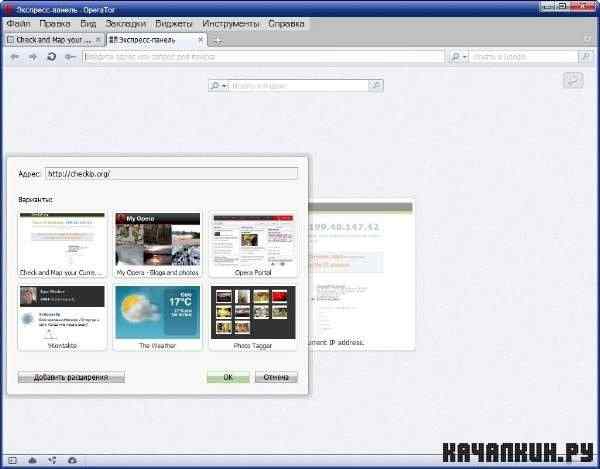Open the Файл menu
The image size is (600, 469).
[x=18, y=24]
